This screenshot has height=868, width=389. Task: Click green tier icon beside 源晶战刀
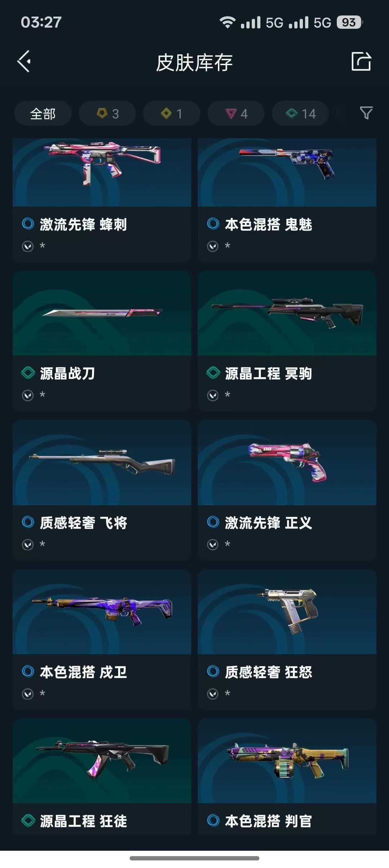(28, 372)
